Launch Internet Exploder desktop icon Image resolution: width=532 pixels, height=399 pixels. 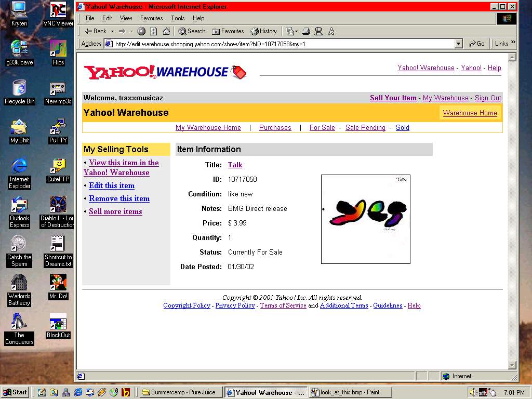tap(19, 173)
